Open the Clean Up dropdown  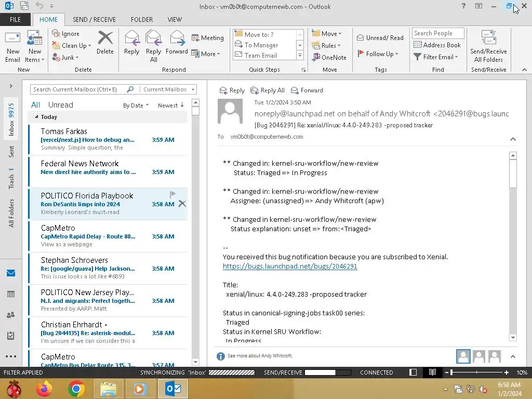click(x=72, y=46)
